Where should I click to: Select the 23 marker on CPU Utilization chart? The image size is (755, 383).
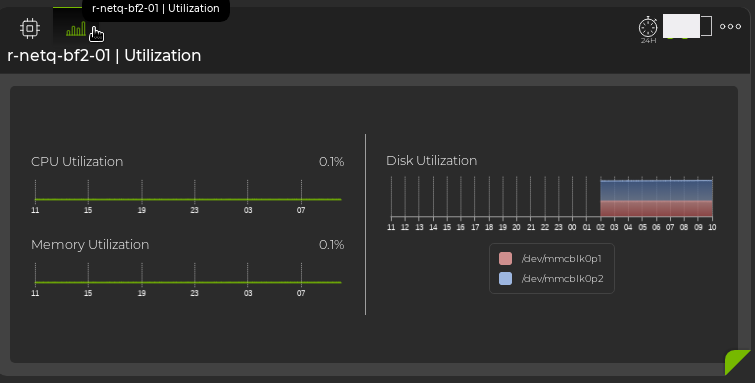pos(195,210)
